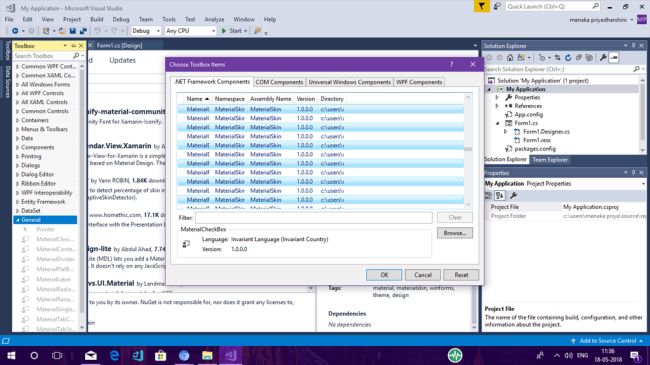The image size is (650, 365).
Task: Expand the Properties node in Solution Explorer
Action: [497, 97]
